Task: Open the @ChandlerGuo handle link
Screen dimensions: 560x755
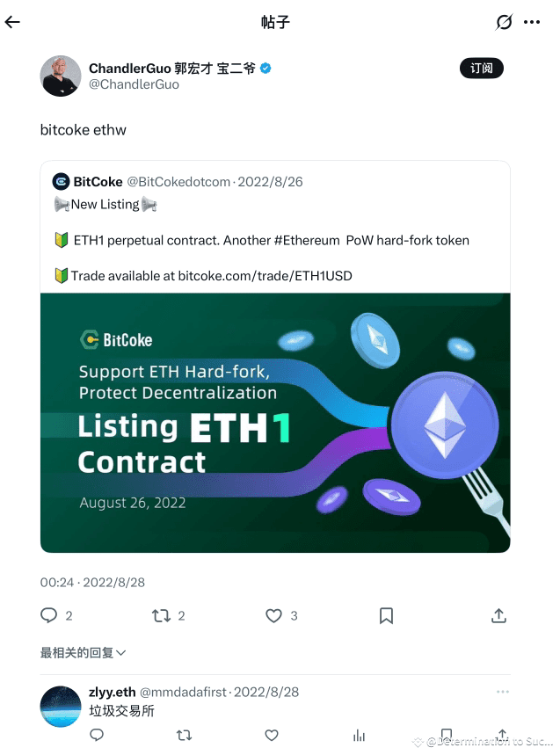Action: coord(135,84)
